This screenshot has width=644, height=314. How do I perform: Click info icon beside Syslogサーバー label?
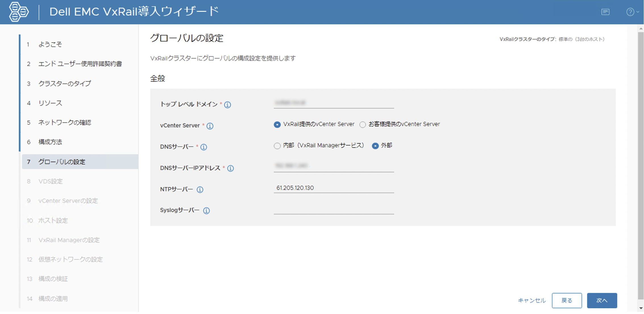click(x=206, y=211)
